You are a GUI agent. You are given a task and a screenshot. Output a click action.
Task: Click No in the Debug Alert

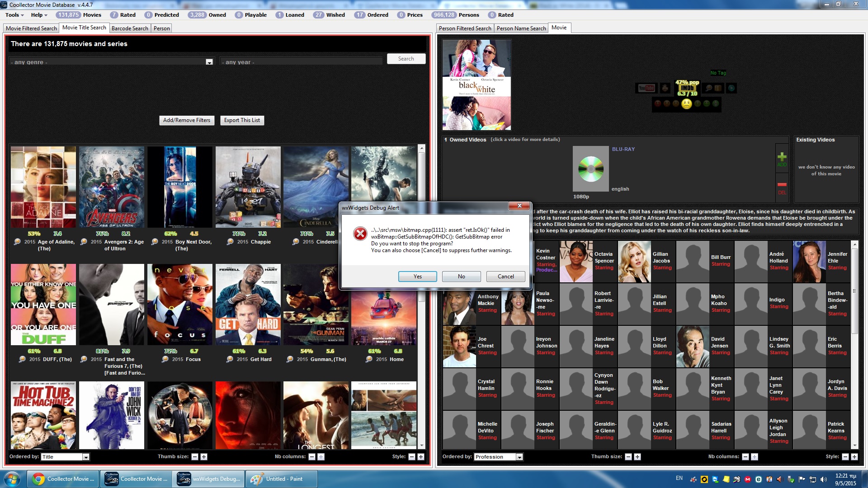click(461, 277)
